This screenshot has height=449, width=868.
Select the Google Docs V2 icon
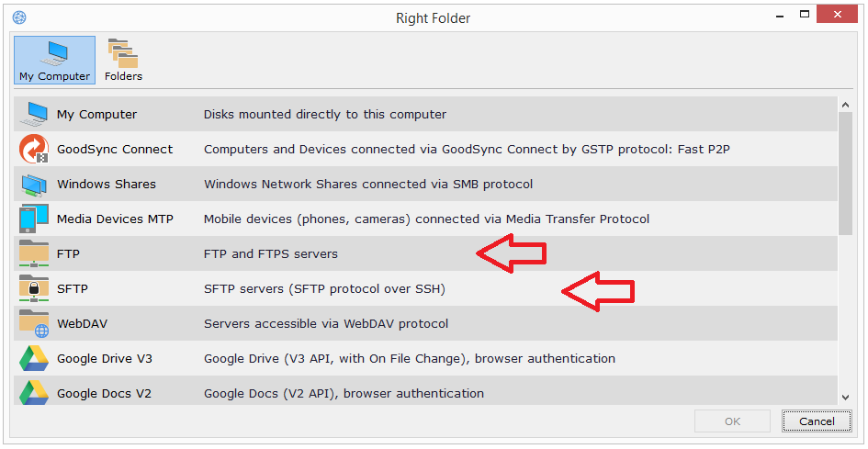[35, 392]
